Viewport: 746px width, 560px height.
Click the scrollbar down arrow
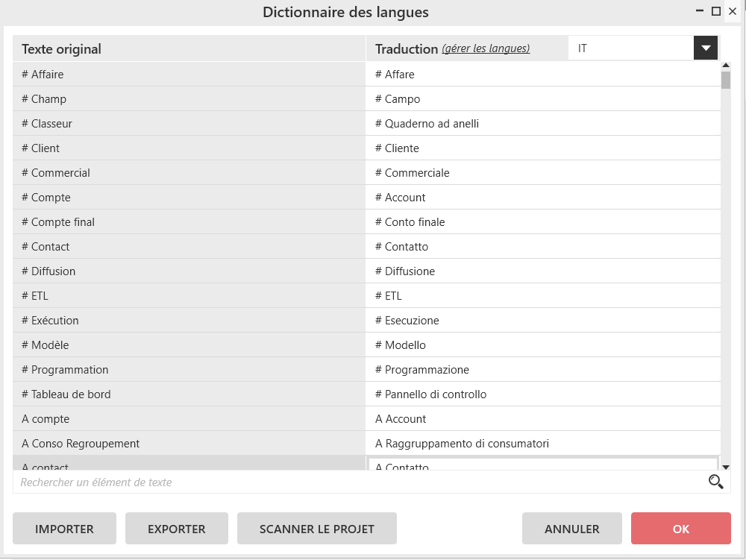click(726, 467)
